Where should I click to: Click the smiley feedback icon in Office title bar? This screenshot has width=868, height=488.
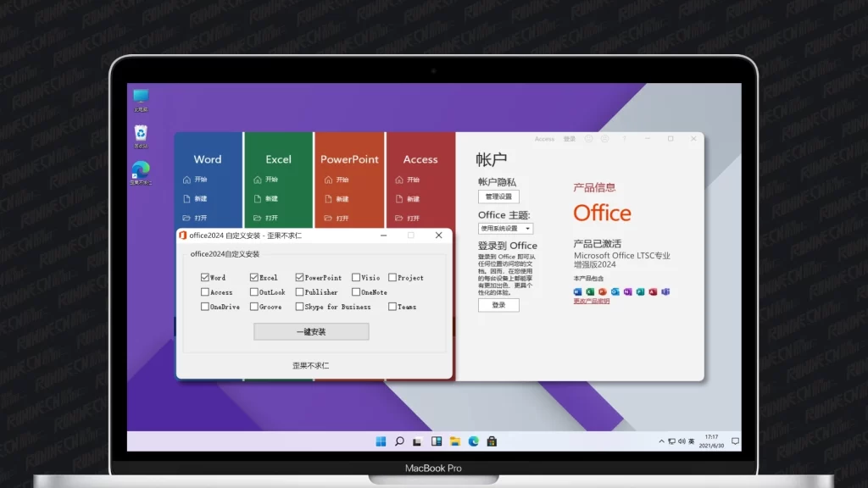(x=587, y=139)
